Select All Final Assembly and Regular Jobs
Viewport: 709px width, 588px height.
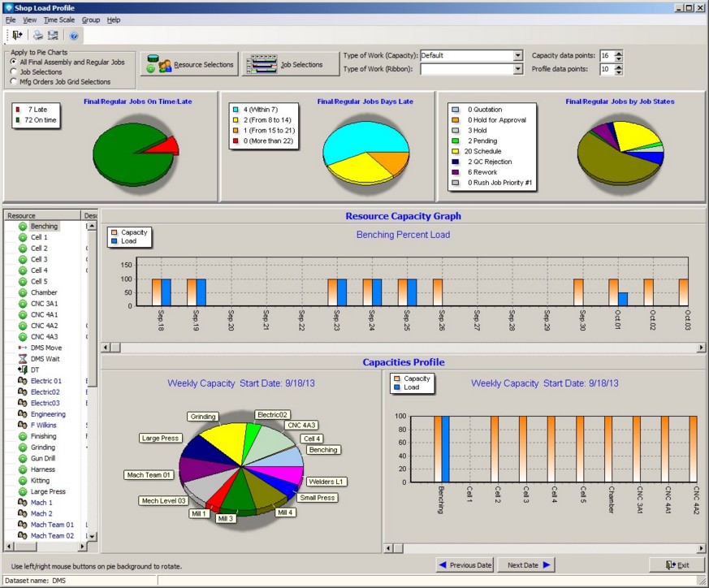[x=14, y=62]
